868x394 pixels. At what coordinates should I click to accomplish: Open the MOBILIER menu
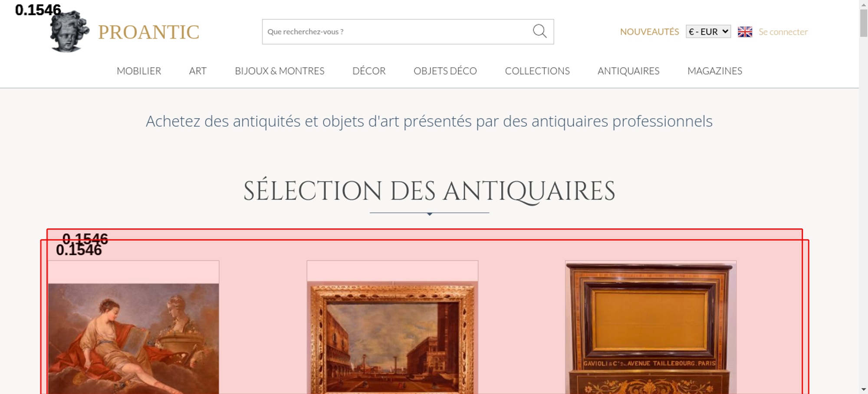139,71
